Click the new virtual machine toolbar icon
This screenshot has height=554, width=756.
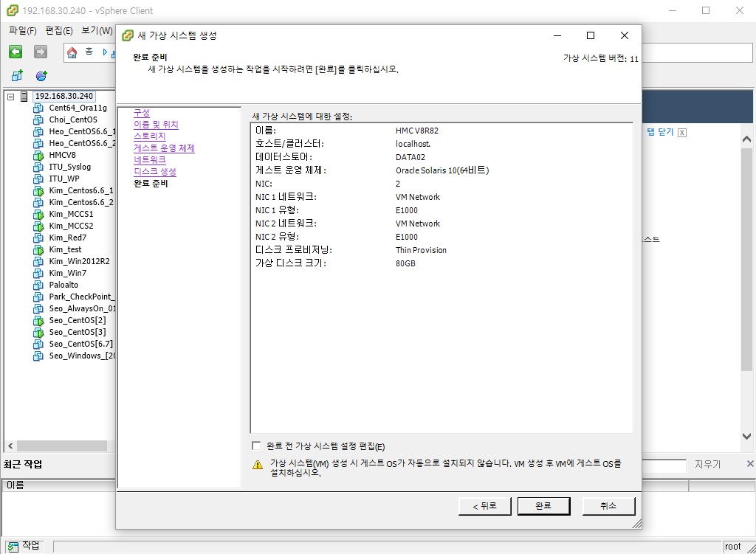[x=17, y=76]
